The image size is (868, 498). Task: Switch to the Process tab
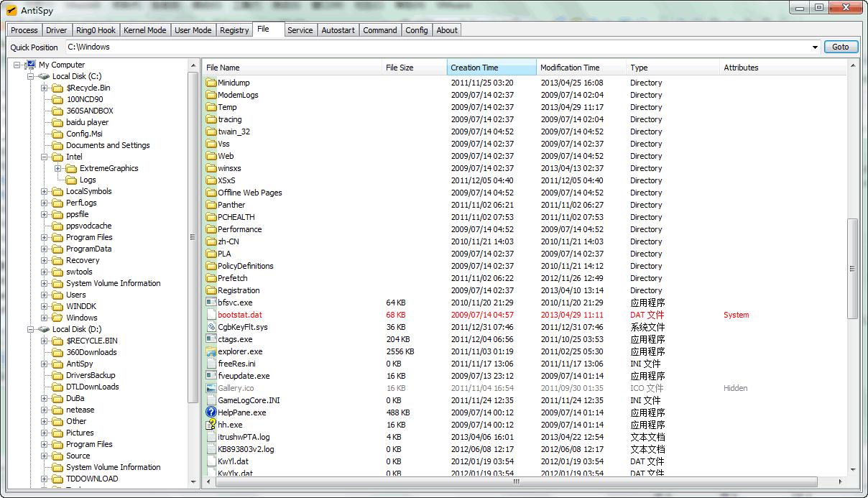point(24,30)
